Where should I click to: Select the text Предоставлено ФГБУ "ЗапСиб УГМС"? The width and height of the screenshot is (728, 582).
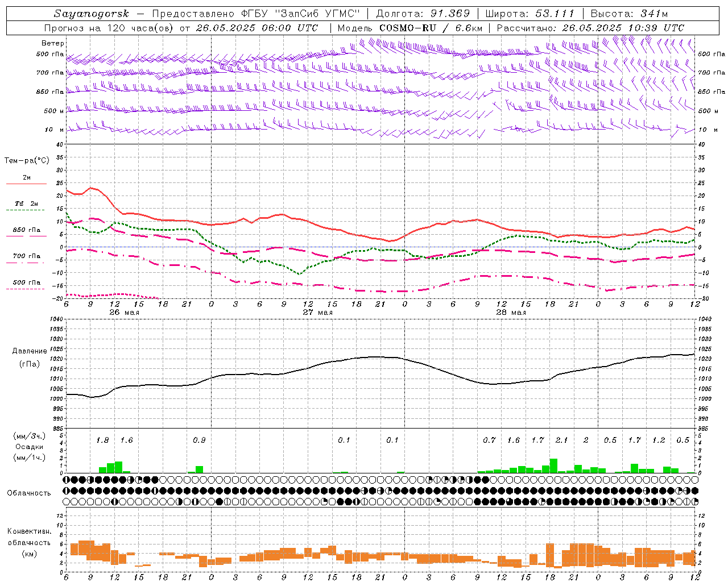(x=256, y=14)
